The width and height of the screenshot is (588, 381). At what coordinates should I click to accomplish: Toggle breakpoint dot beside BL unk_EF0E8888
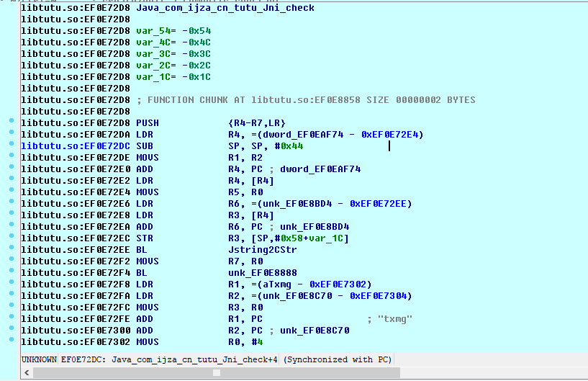(12, 270)
